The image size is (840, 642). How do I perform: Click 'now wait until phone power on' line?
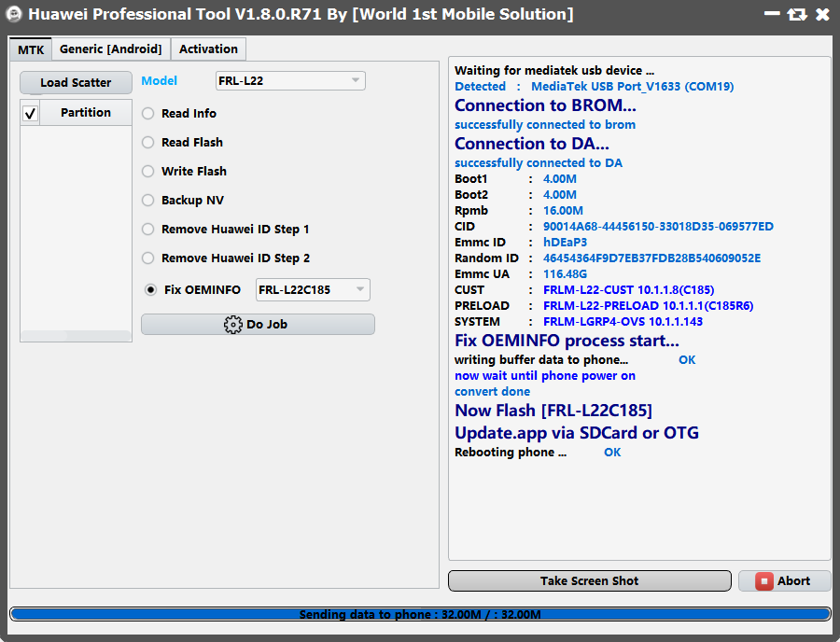(545, 376)
